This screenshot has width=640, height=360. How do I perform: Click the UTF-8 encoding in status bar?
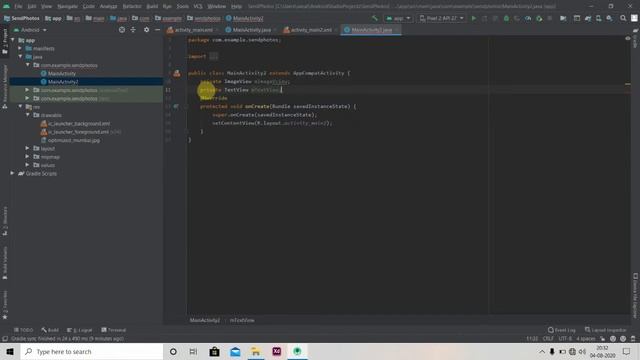tap(565, 338)
